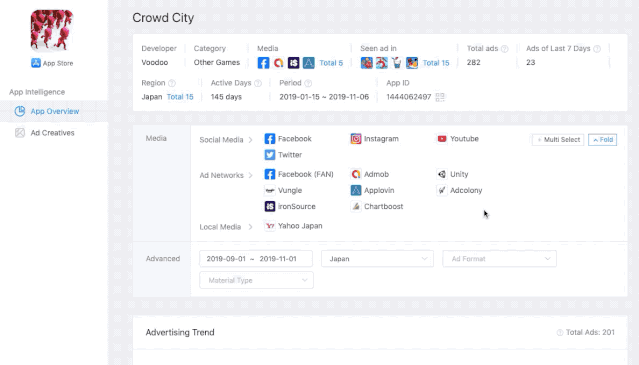This screenshot has width=639, height=365.
Task: Click fourth app icon under Seen ad in
Action: (412, 63)
